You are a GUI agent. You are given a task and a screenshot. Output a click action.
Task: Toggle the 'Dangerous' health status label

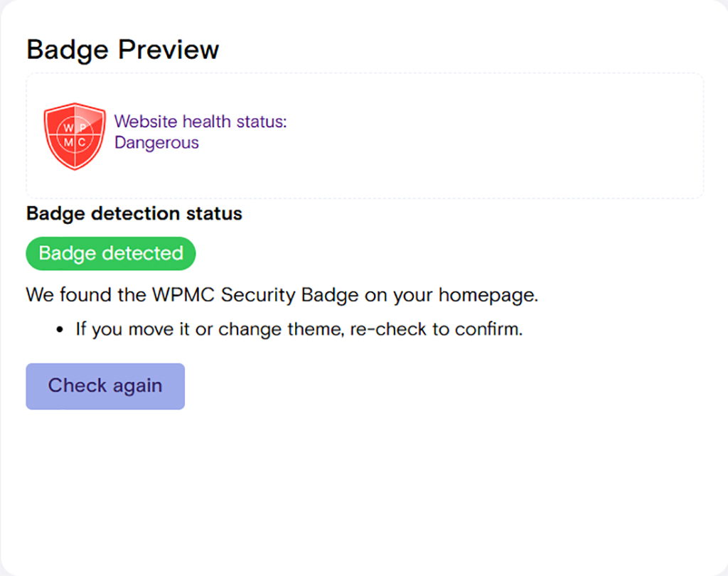pyautogui.click(x=156, y=143)
